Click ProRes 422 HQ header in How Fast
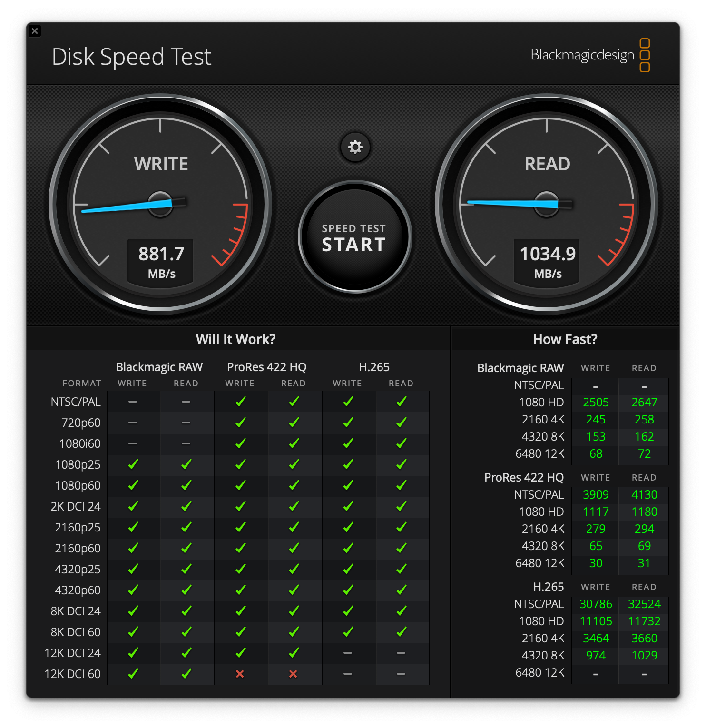Viewport: 706px width, 728px height. pos(524,477)
